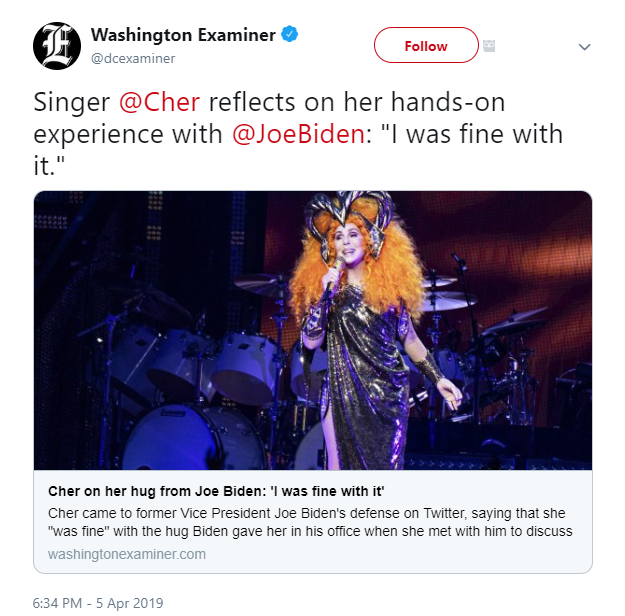Open the Washington Examiner display name
625x616 pixels.
click(183, 35)
